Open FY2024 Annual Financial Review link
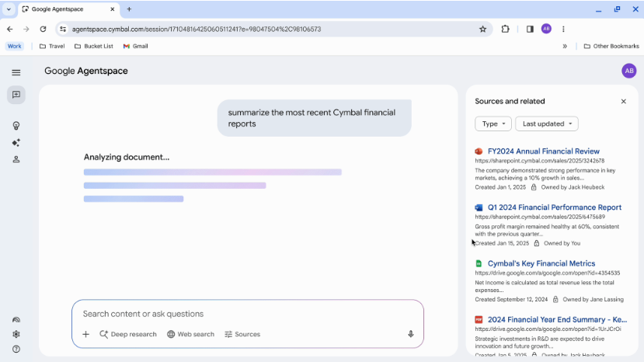644x362 pixels. tap(543, 151)
